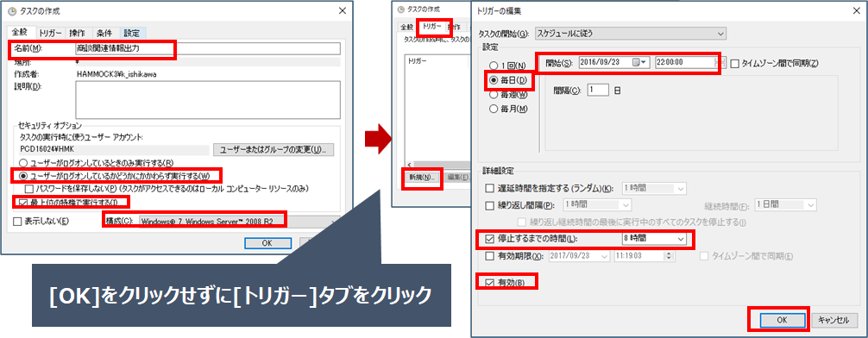
Task: Toggle the 最上位の特権で実行する checkbox
Action: coord(23,202)
